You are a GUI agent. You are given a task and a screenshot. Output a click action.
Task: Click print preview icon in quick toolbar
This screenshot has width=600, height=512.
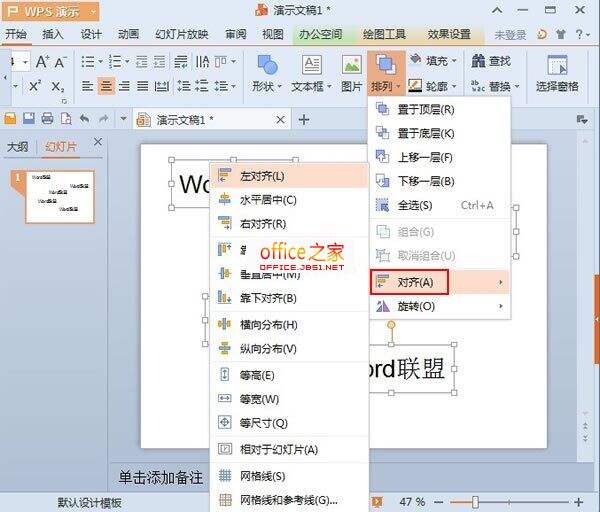66,119
